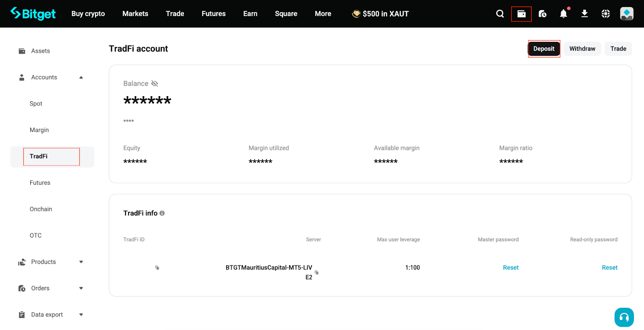Click the Equity label
This screenshot has width=644, height=330.
(132, 148)
